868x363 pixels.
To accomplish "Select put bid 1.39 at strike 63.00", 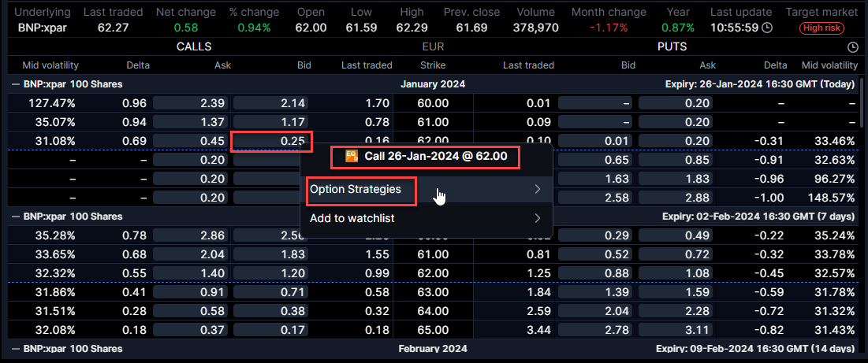I will pos(596,291).
